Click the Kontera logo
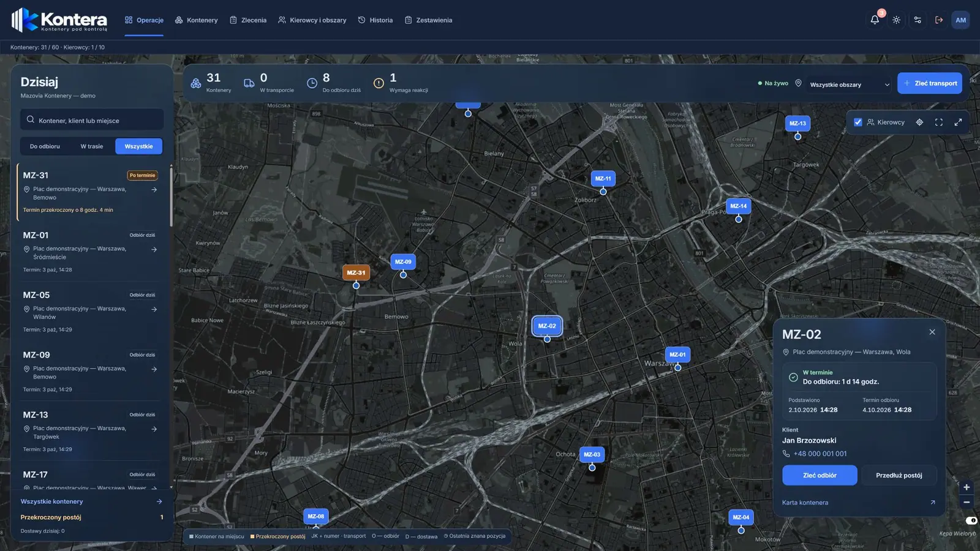The width and height of the screenshot is (980, 551). pos(59,20)
